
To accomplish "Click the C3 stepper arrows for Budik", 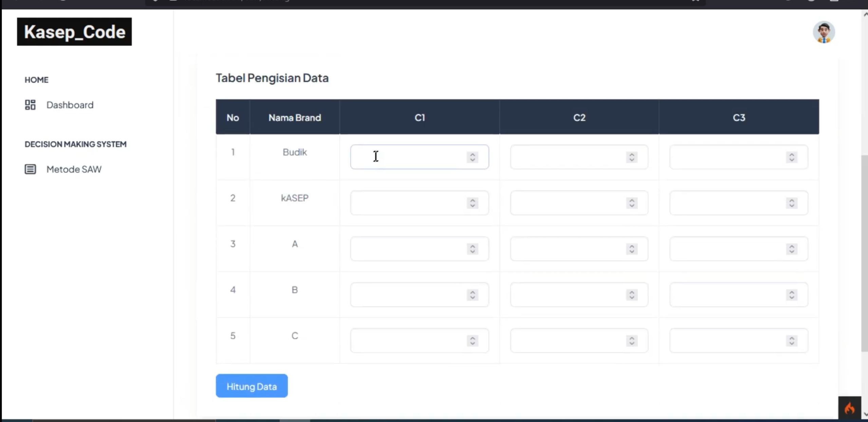I will [792, 157].
